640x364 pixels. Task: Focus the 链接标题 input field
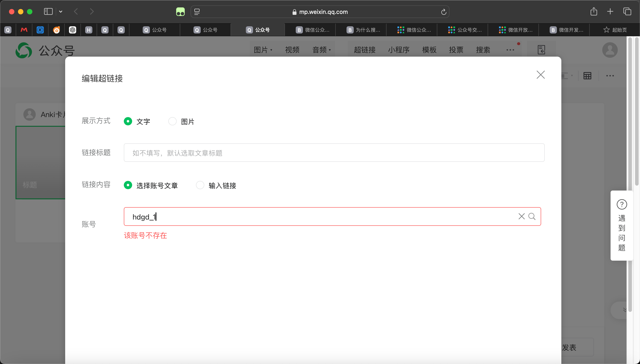(x=334, y=153)
